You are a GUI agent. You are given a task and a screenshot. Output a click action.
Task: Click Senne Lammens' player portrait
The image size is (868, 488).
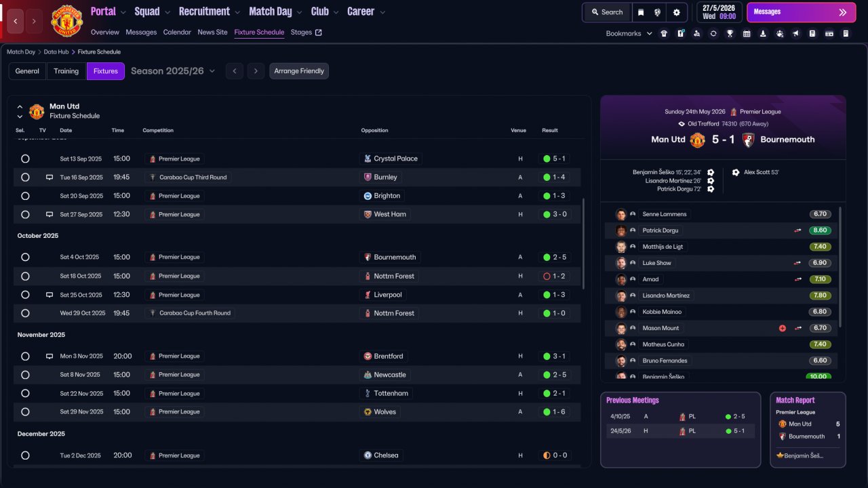pyautogui.click(x=620, y=214)
